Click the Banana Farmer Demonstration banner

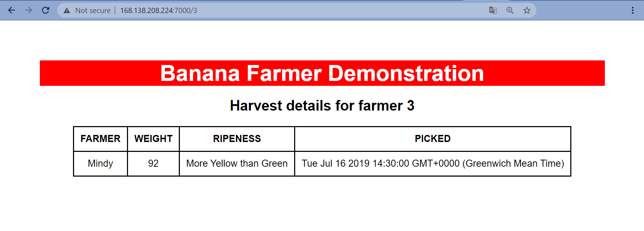(x=322, y=73)
